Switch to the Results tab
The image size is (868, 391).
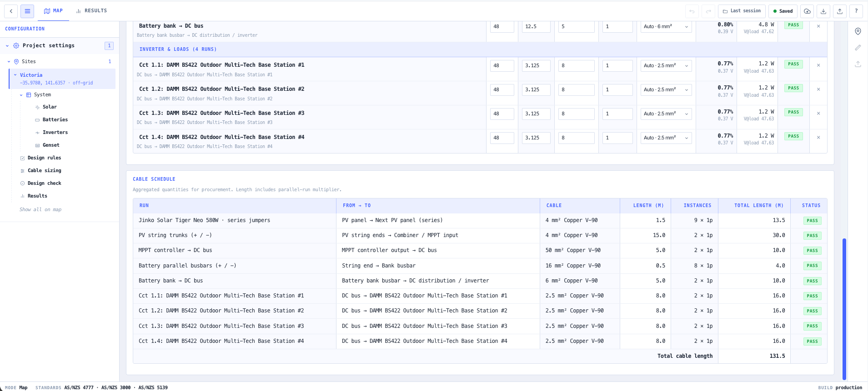click(x=91, y=11)
